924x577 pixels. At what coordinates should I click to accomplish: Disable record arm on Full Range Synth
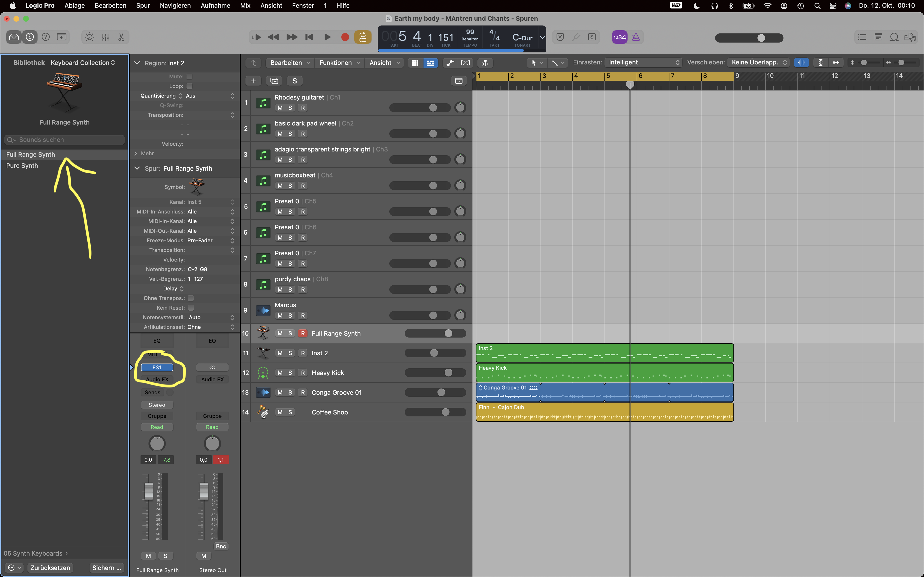click(303, 333)
